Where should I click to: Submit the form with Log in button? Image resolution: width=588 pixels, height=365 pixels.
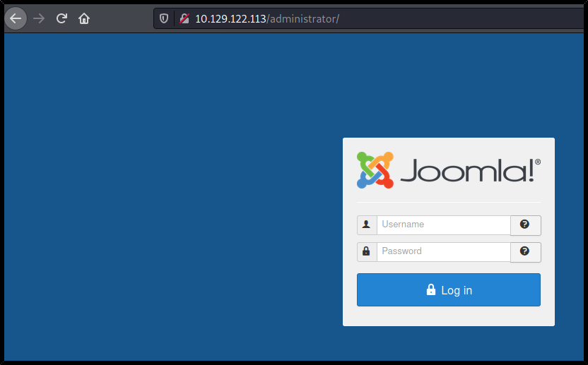click(449, 289)
